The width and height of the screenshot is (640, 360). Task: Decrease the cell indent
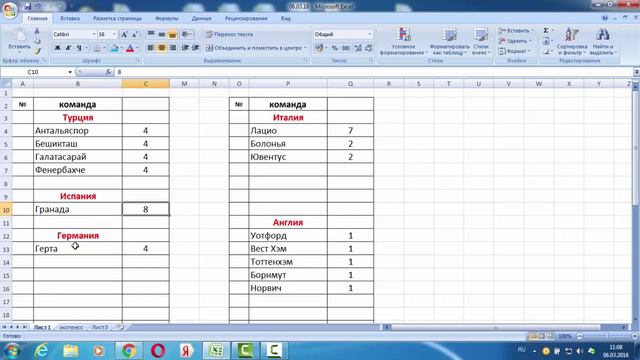(185, 48)
